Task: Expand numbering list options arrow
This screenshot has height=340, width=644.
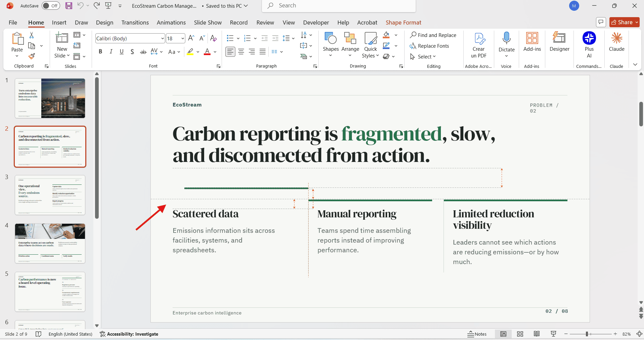Action: pos(255,38)
